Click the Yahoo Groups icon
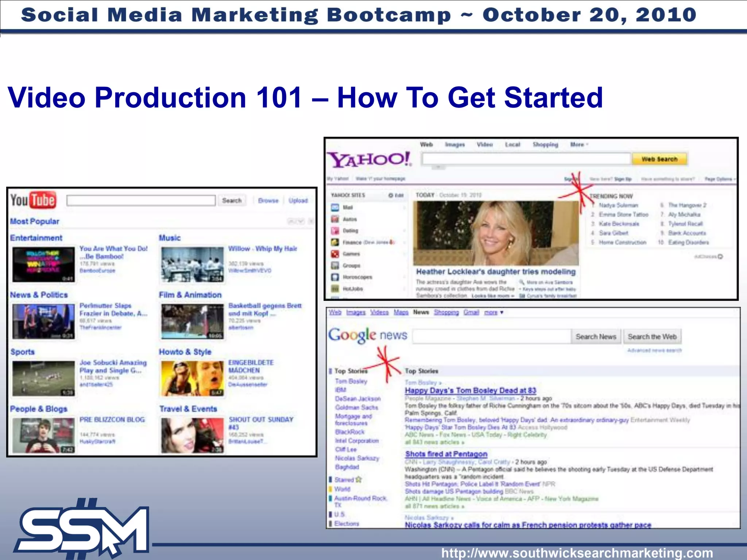The height and width of the screenshot is (560, 747). (335, 265)
